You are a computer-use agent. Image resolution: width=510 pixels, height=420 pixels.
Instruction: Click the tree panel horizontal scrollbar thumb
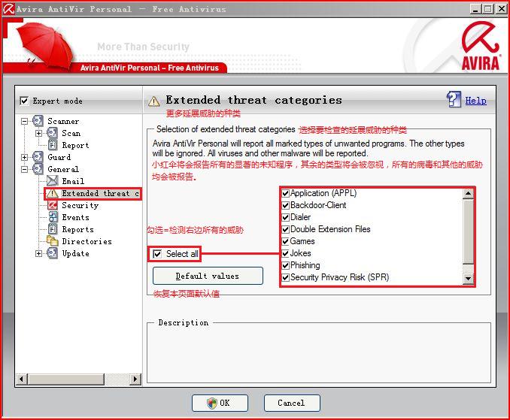66,379
